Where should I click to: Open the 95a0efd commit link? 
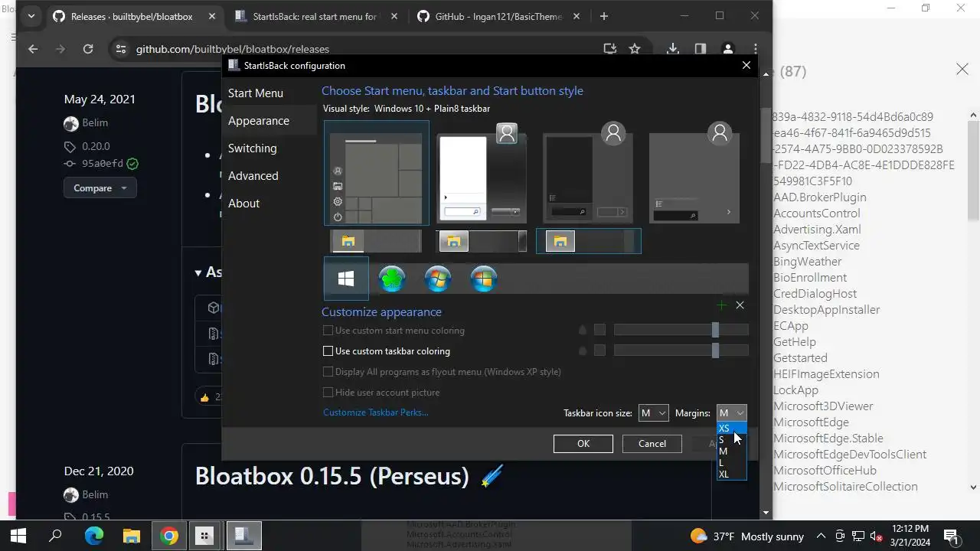103,164
